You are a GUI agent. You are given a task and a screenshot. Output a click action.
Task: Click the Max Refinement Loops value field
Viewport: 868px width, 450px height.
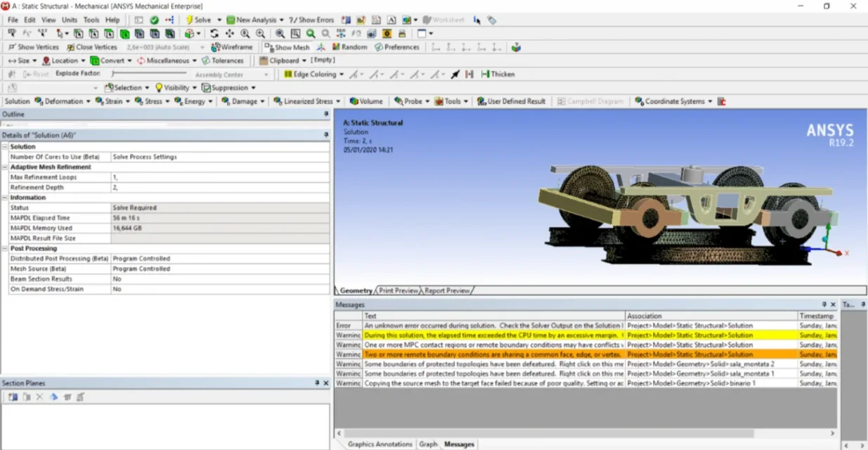220,177
